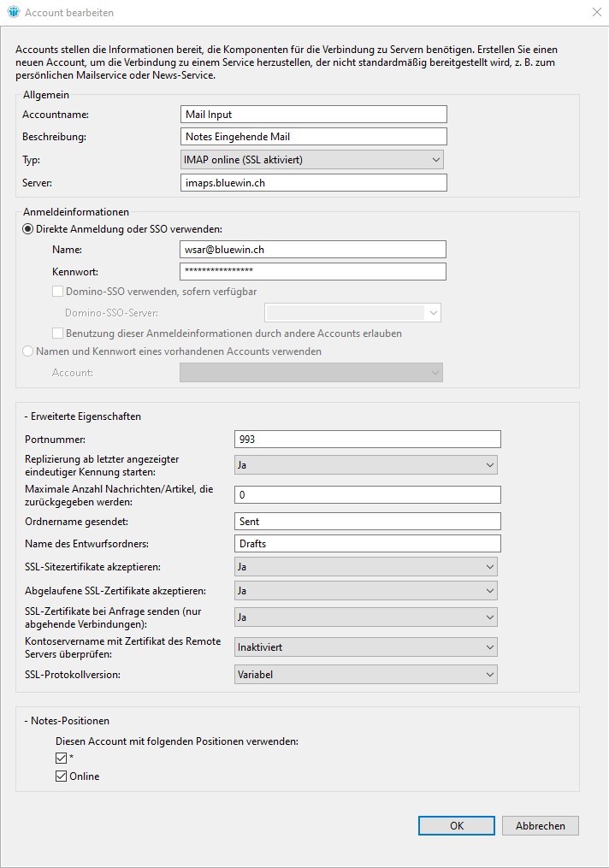Click the 'Ordnername gesendet' field
The height and width of the screenshot is (868, 609).
pos(367,521)
